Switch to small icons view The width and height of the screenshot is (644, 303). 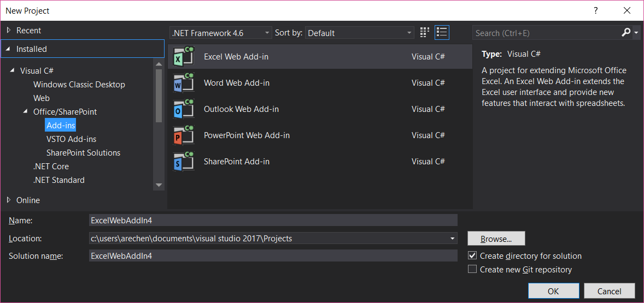425,33
